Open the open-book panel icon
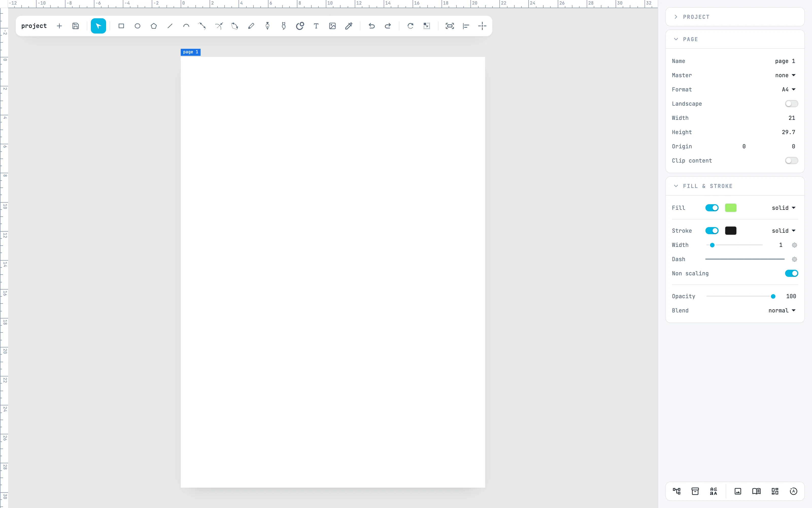The height and width of the screenshot is (508, 812). click(756, 491)
